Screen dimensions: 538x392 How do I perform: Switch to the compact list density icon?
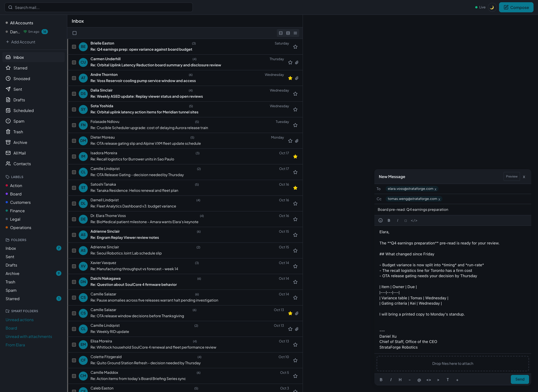coord(281,33)
